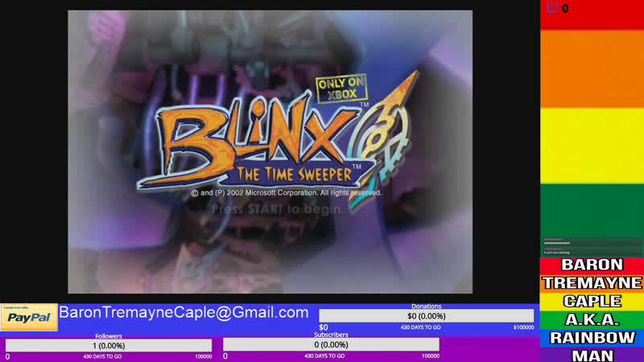Image resolution: width=644 pixels, height=362 pixels.
Task: Click the 100000 subscribers goal value
Action: click(431, 356)
